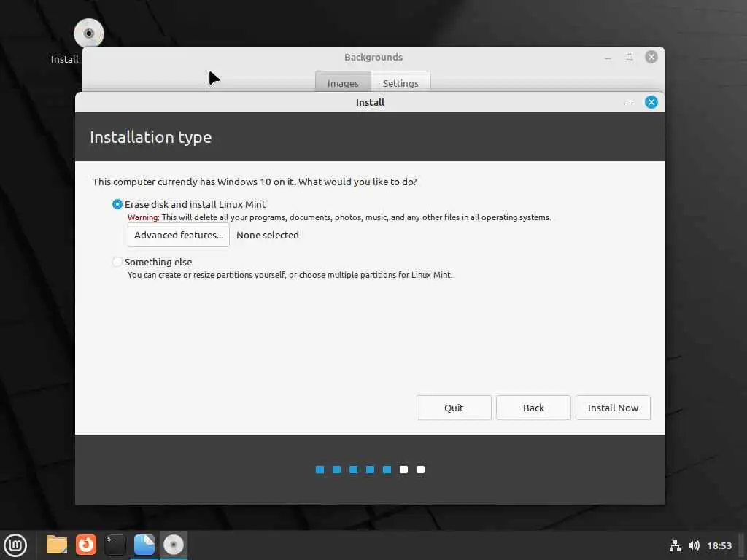This screenshot has height=560, width=747.
Task: Click the Install window title text
Action: tap(370, 102)
